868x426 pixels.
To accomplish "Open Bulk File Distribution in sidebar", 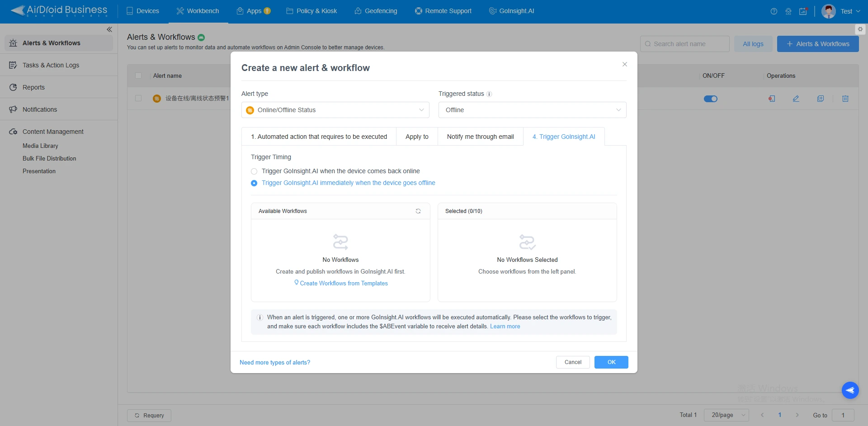I will pos(49,159).
